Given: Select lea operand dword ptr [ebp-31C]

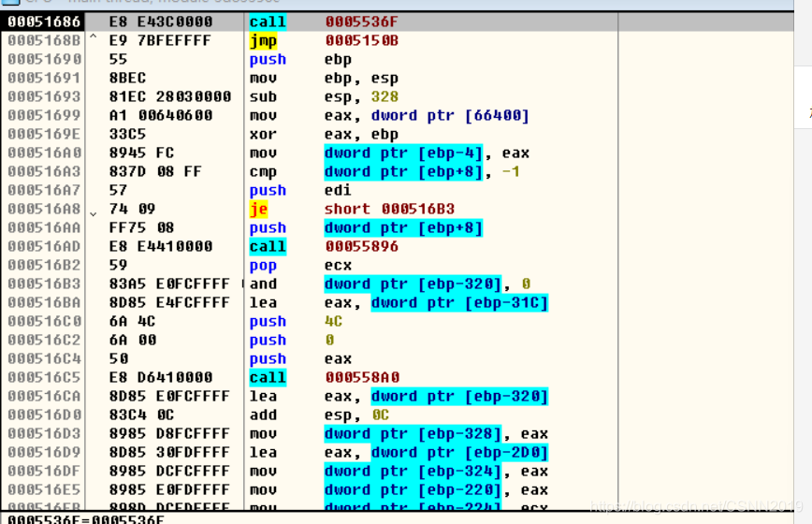Looking at the screenshot, I should tap(459, 302).
